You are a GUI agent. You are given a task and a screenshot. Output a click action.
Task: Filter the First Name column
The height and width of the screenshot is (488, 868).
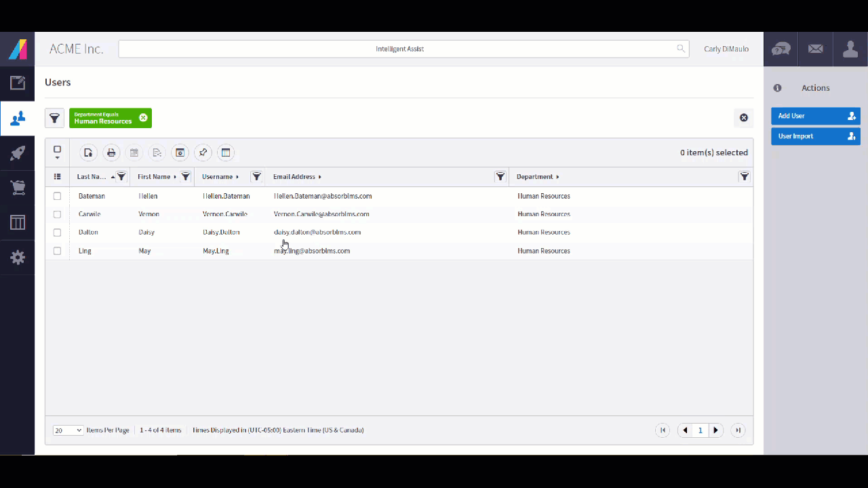[x=185, y=177]
